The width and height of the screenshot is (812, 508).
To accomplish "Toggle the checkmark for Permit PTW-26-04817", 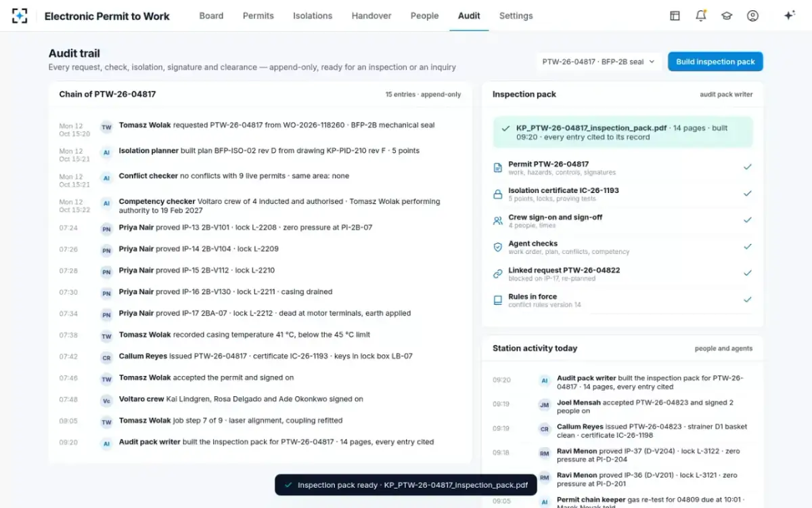I will point(747,167).
